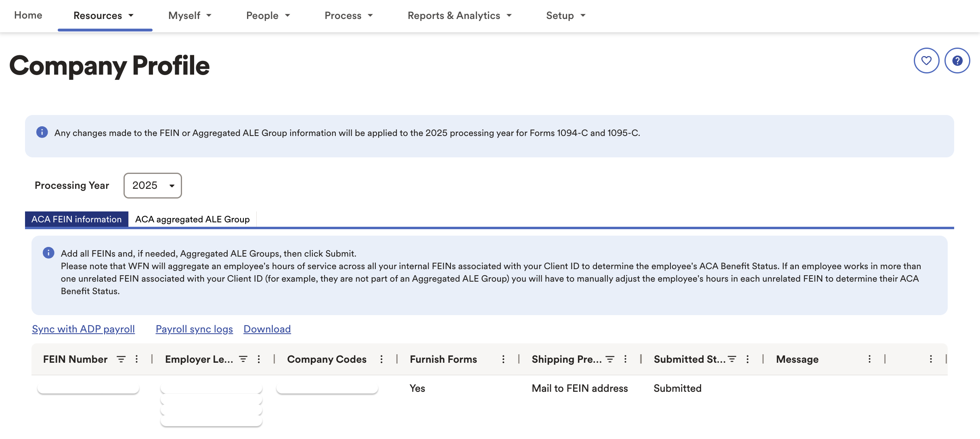Switch to the ACA aggregated ALE Group tab
This screenshot has height=439, width=980.
(x=192, y=219)
